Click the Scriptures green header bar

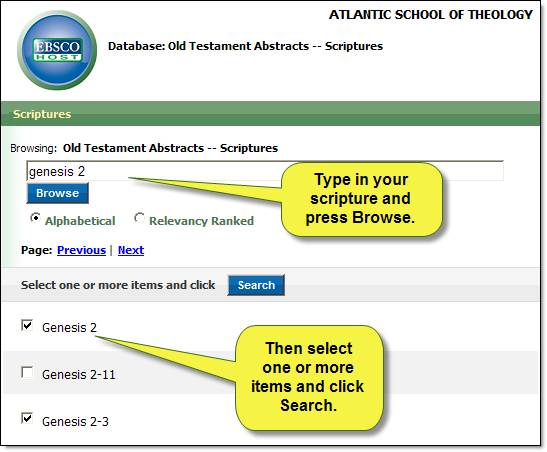pyautogui.click(x=270, y=114)
